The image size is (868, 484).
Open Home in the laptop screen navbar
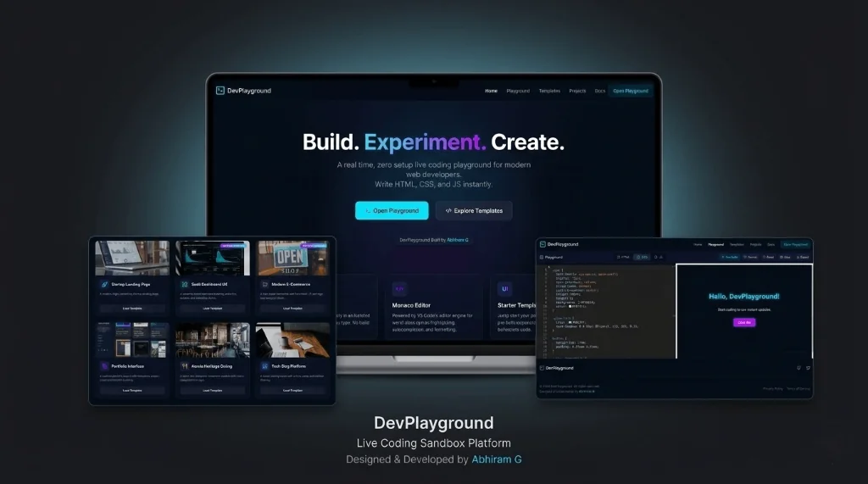pos(491,91)
